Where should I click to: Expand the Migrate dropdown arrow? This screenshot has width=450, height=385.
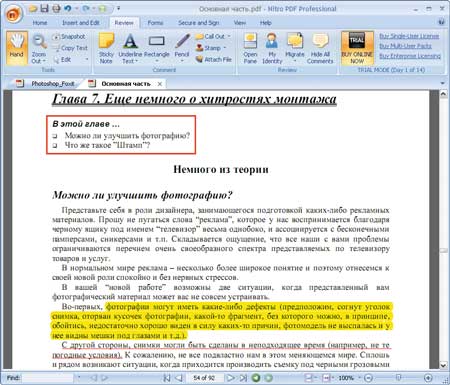(x=295, y=61)
